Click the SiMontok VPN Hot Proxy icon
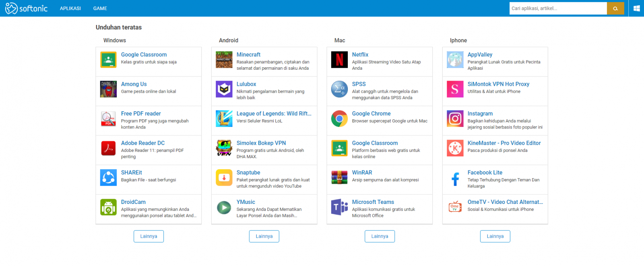 [x=455, y=89]
